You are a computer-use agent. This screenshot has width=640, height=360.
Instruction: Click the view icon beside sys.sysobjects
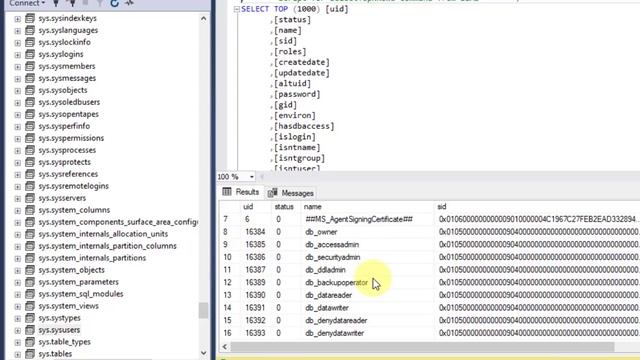point(30,90)
